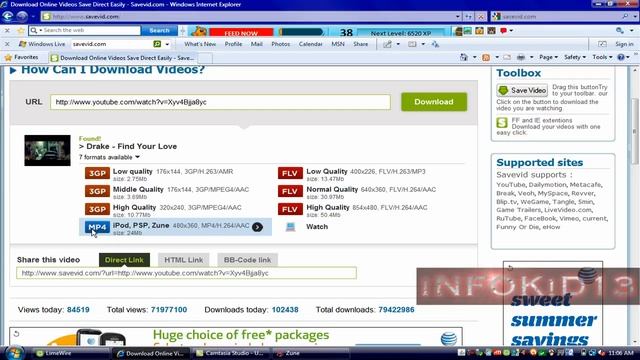Click the browser Back arrow button
Image resolution: width=640 pixels, height=360 pixels.
pos(8,16)
